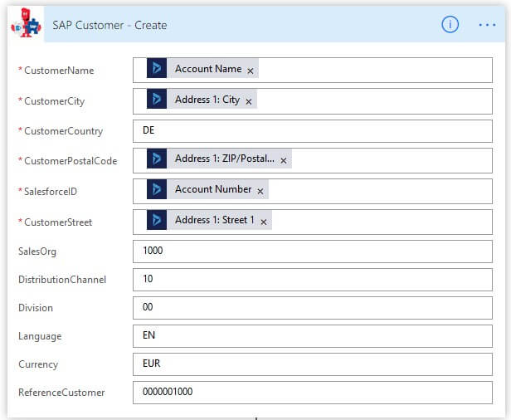Click the Dynamics icon on Street 1 token

[x=157, y=220]
